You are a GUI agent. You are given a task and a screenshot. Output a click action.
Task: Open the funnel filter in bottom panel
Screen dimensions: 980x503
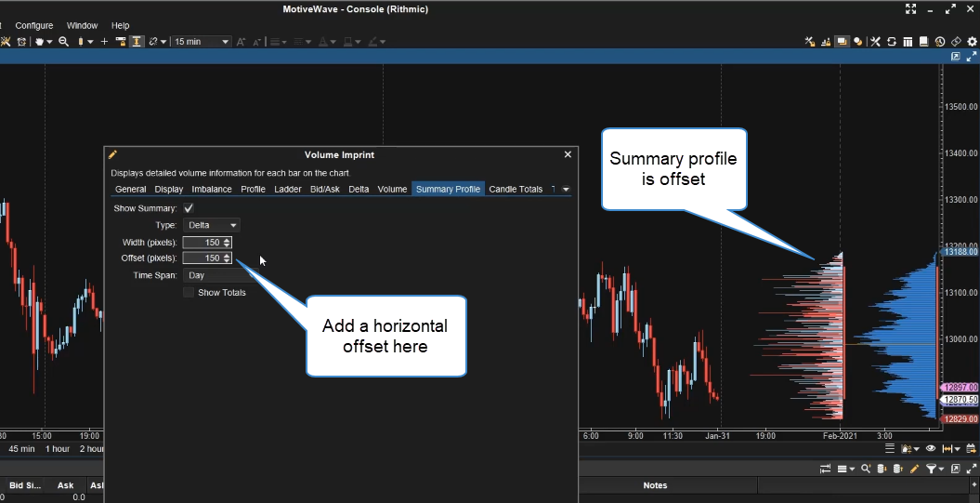point(932,470)
